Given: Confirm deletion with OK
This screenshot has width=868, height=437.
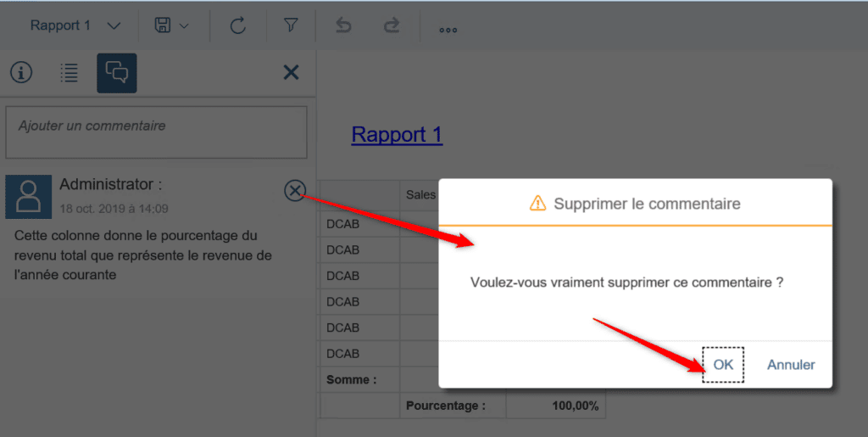Looking at the screenshot, I should coord(723,364).
